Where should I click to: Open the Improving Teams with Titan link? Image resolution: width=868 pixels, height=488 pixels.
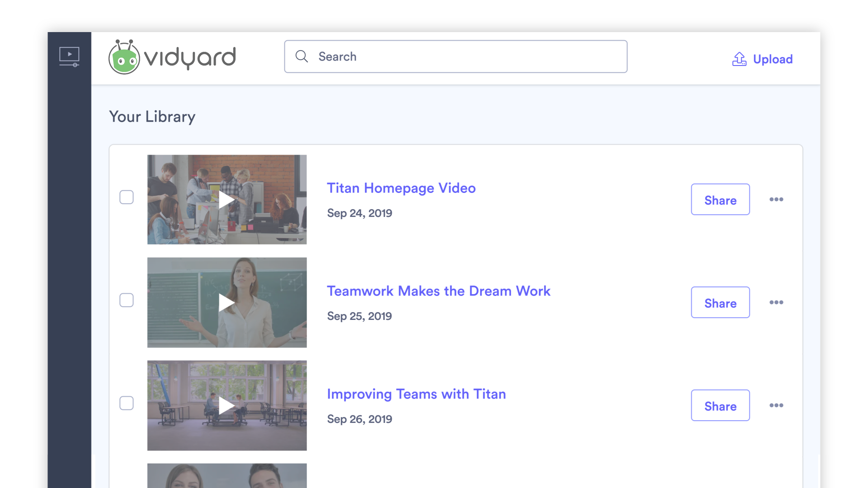click(x=416, y=394)
